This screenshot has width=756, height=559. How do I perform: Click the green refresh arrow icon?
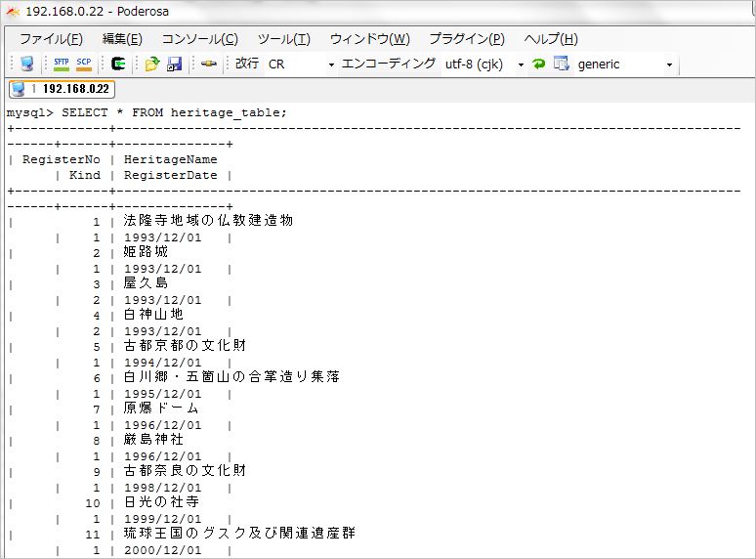pyautogui.click(x=538, y=64)
